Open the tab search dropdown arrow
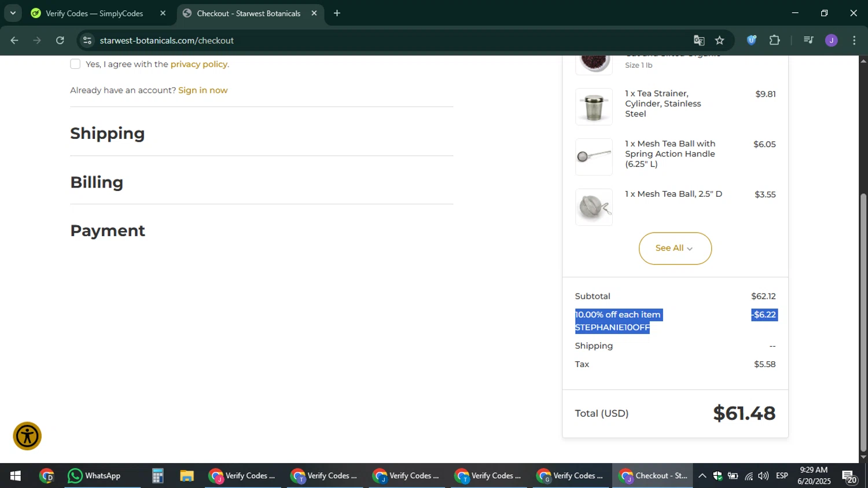Viewport: 868px width, 488px height. 13,13
